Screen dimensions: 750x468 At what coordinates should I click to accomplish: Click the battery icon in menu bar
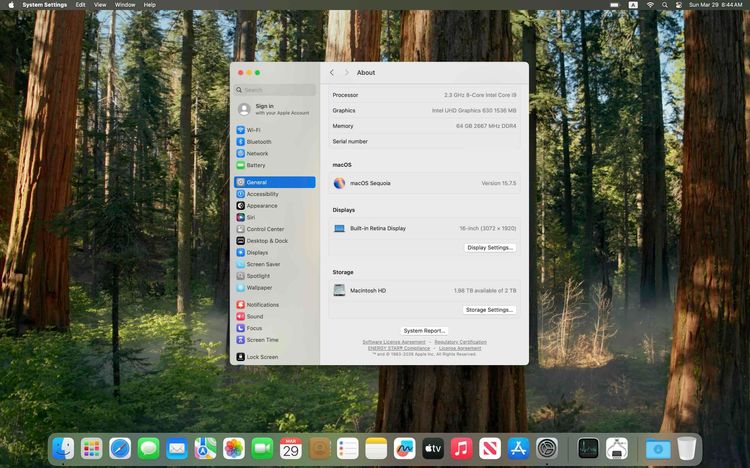point(615,5)
